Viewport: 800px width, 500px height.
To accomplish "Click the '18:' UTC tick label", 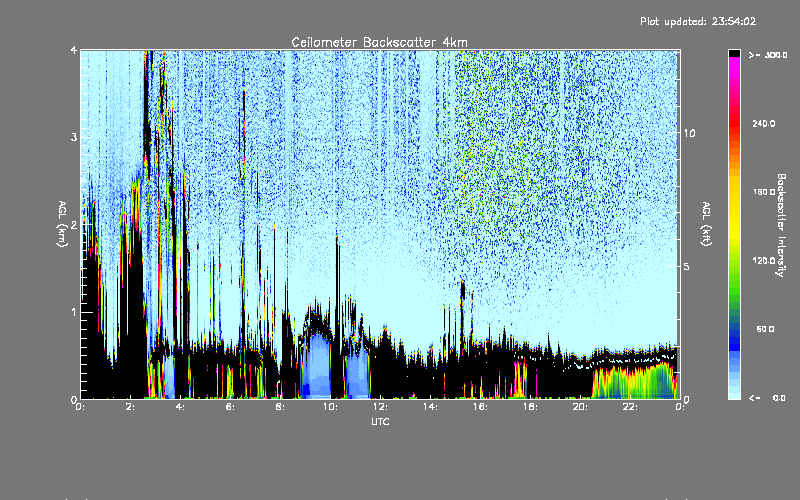I will [x=530, y=407].
